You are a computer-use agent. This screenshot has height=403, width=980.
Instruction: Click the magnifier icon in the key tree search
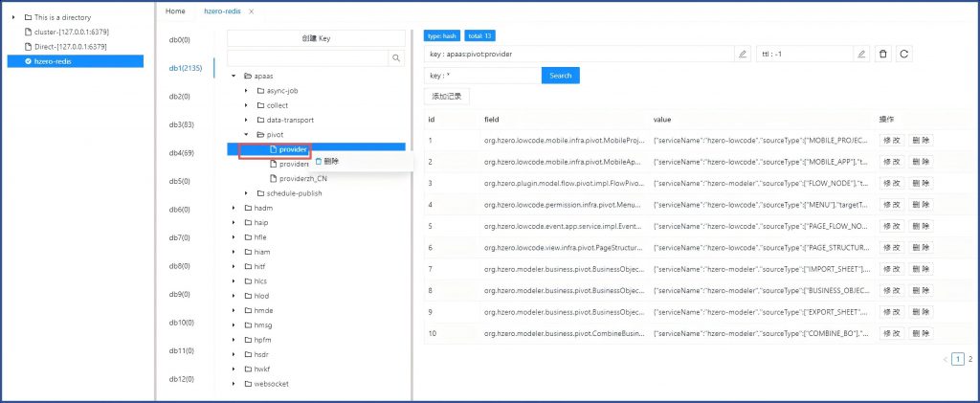pyautogui.click(x=396, y=58)
